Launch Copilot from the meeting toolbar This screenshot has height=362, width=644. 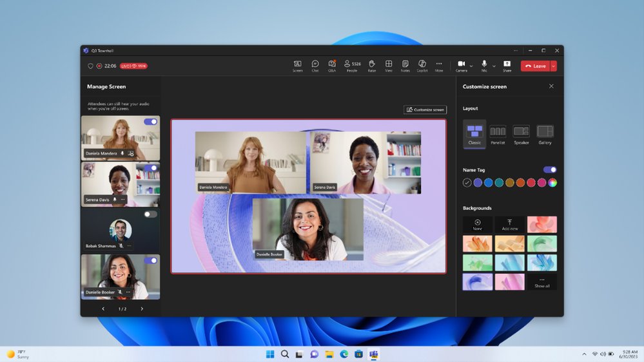[x=422, y=65]
